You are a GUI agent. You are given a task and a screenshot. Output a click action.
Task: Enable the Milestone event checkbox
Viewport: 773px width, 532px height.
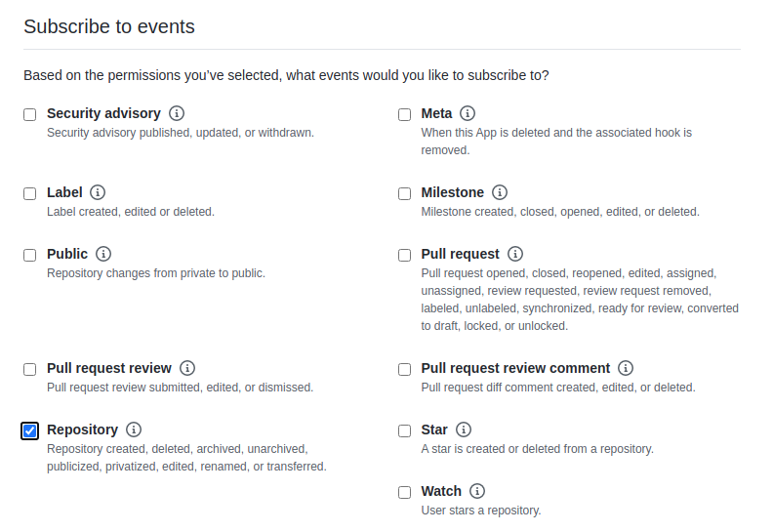405,194
